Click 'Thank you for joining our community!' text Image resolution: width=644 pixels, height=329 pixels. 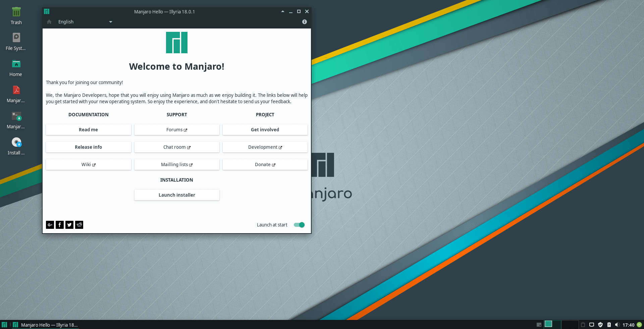coord(85,82)
